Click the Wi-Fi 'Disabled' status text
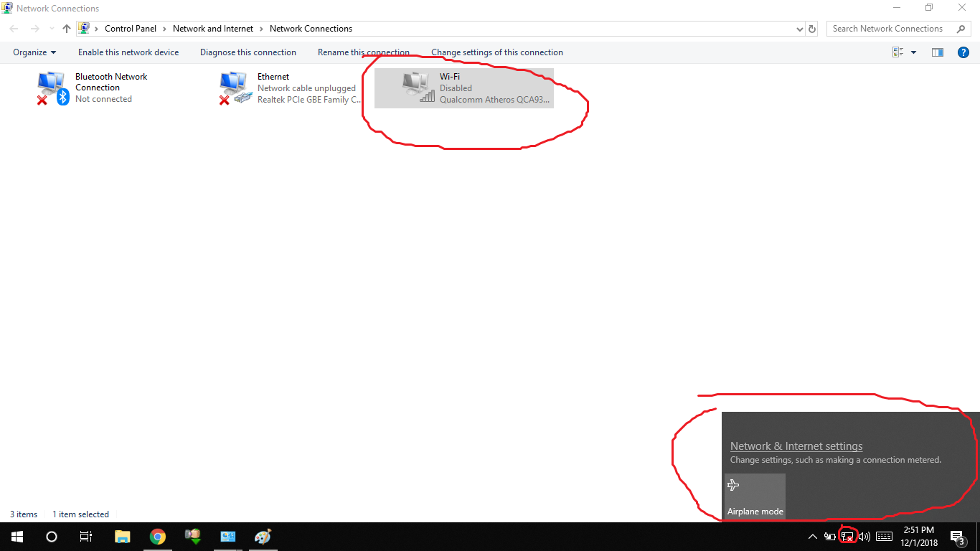 pos(456,88)
